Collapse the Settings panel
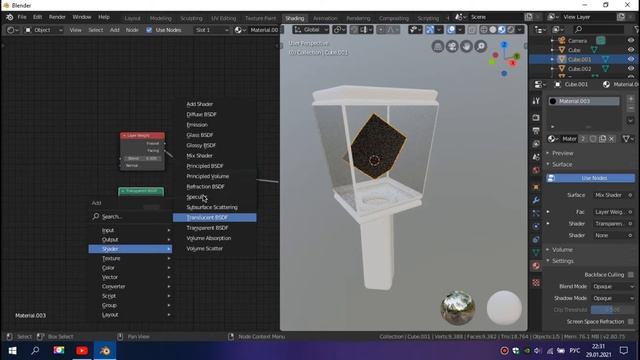This screenshot has height=360, width=640. tap(562, 261)
